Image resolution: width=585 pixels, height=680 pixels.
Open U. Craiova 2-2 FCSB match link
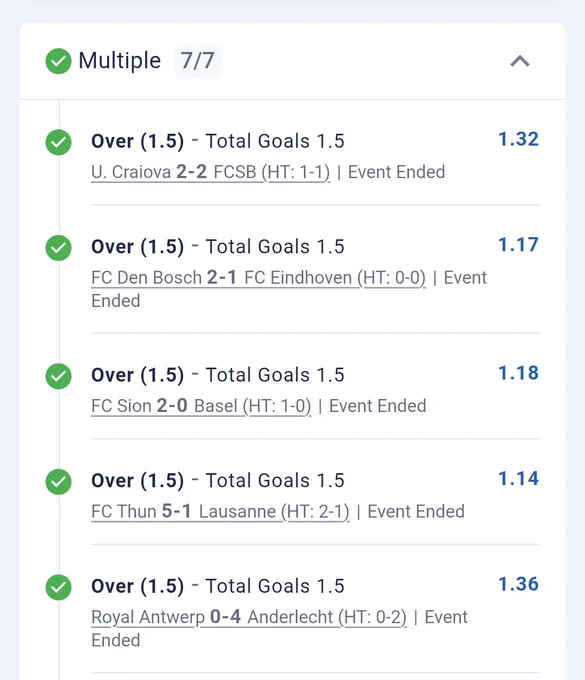[x=210, y=172]
